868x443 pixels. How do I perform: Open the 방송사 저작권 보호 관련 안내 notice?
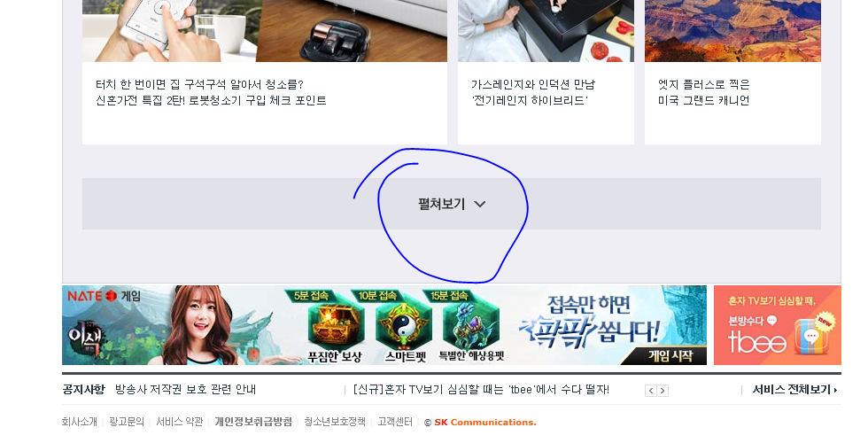185,390
